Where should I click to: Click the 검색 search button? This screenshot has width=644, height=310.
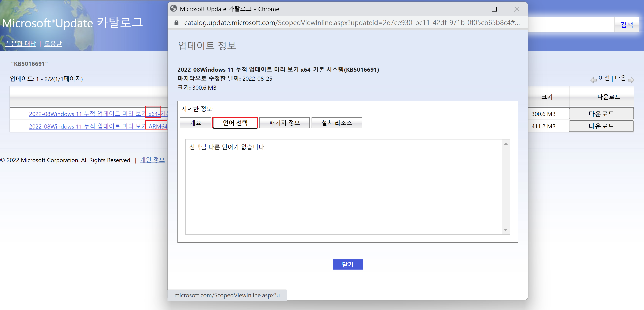[x=626, y=25]
